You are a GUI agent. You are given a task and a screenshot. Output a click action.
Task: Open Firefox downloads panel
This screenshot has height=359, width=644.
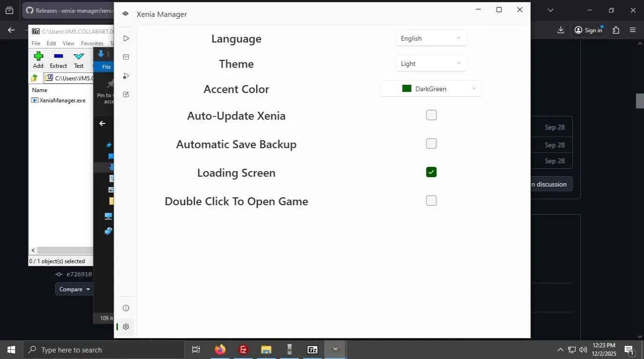[x=561, y=30]
